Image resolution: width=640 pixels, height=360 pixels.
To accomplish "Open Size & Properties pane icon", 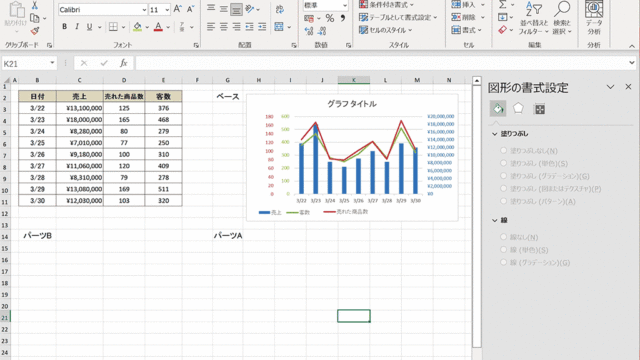I will [540, 109].
